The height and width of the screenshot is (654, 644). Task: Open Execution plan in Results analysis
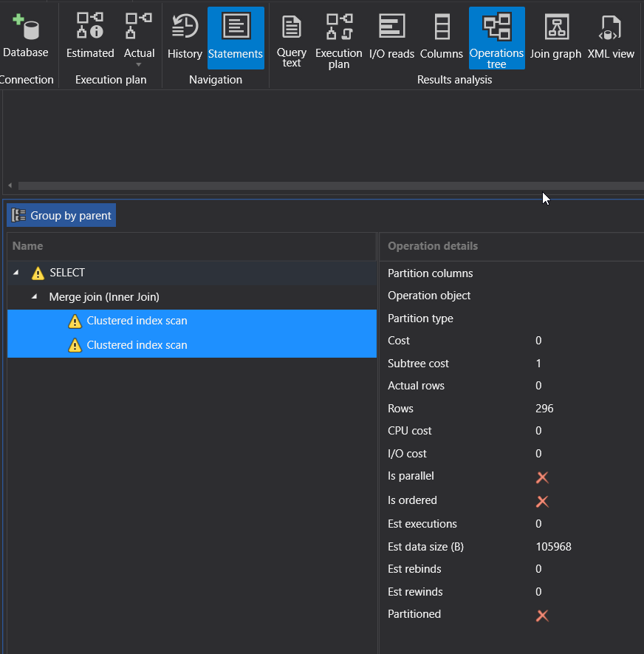point(338,38)
